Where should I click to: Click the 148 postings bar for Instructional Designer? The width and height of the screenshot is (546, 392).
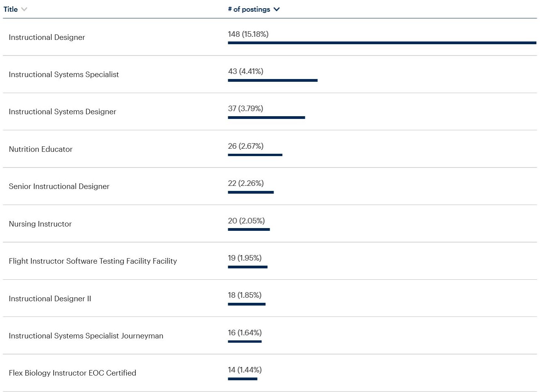[382, 43]
